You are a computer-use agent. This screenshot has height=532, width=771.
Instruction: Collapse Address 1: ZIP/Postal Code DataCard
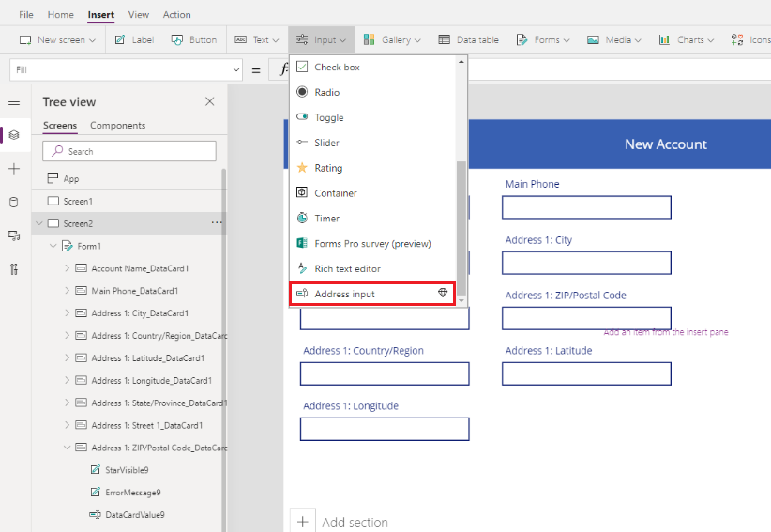tap(67, 448)
